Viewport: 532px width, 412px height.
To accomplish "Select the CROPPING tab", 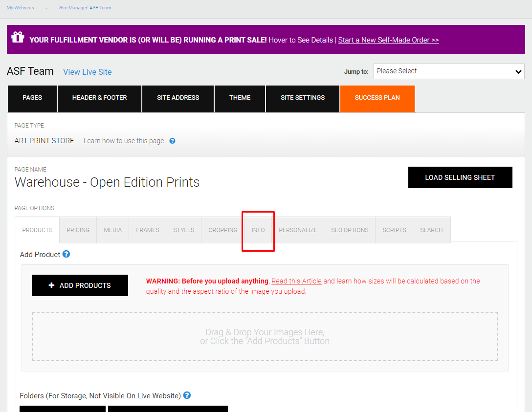I will tap(223, 230).
